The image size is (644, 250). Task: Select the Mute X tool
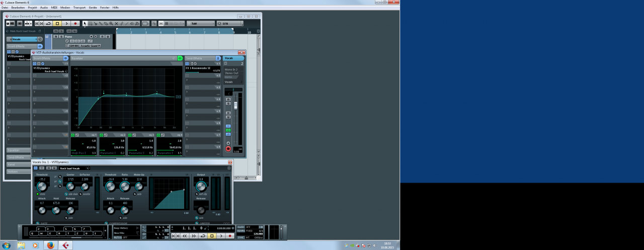(117, 24)
